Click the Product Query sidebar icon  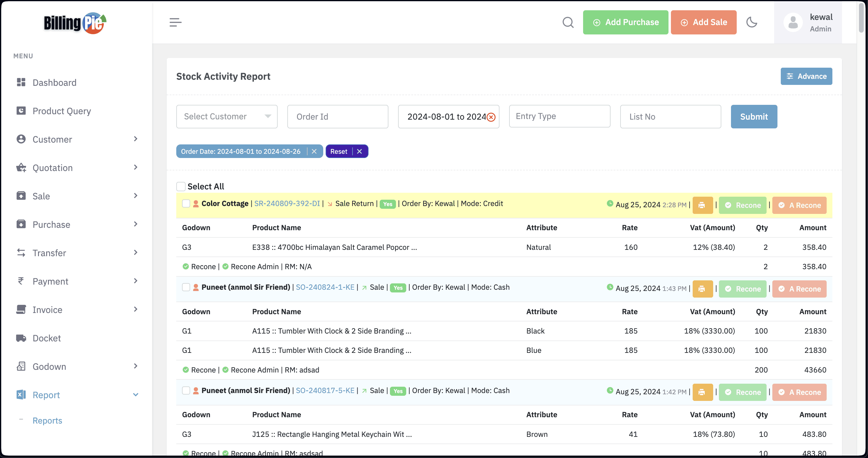tap(21, 111)
